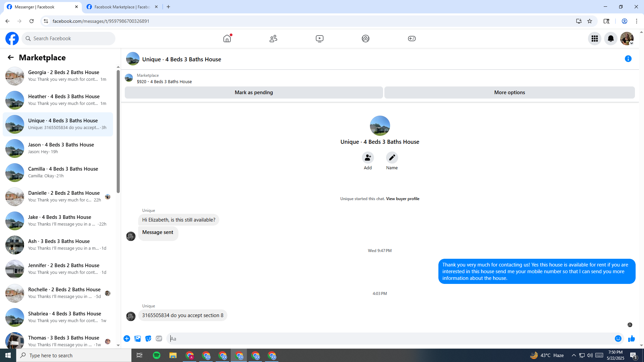Click the edit Name pencil icon

click(x=392, y=158)
